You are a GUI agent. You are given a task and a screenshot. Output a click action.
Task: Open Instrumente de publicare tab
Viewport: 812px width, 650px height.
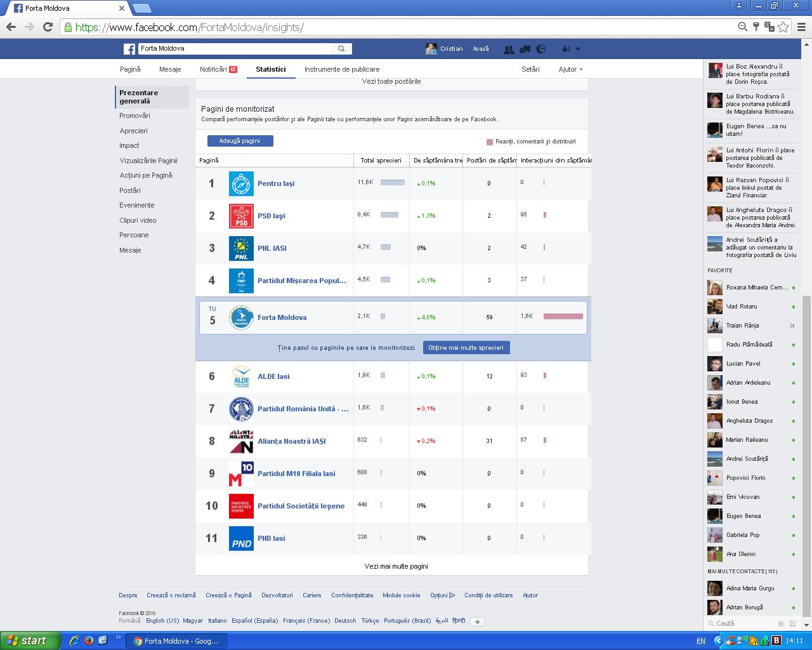point(342,69)
